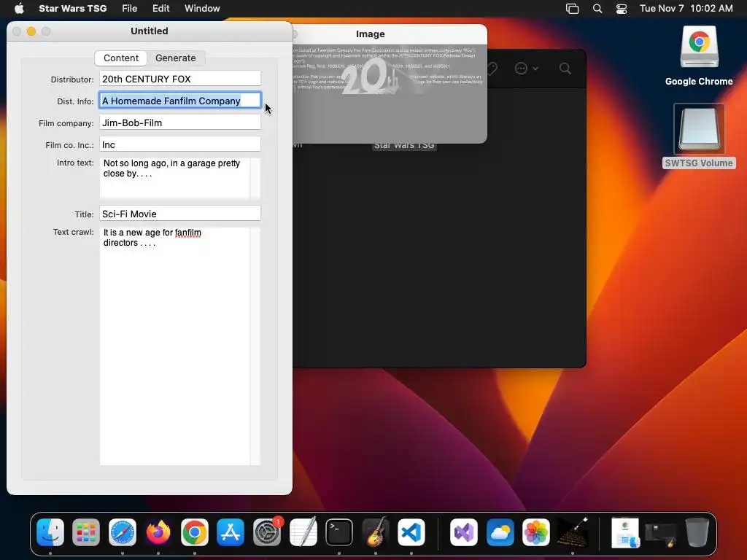Open Photos app from the dock
Image resolution: width=747 pixels, height=560 pixels.
(536, 532)
